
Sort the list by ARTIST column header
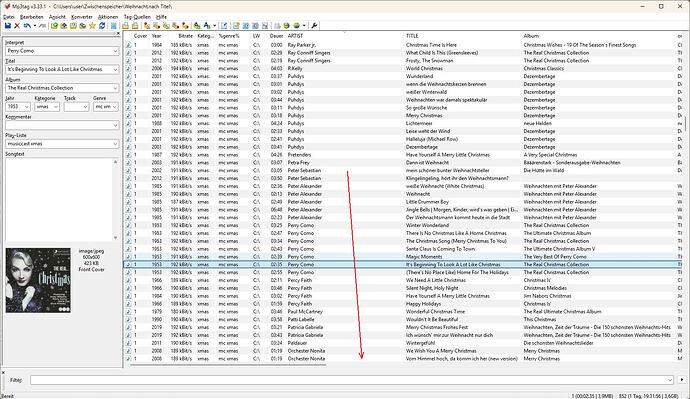(295, 36)
